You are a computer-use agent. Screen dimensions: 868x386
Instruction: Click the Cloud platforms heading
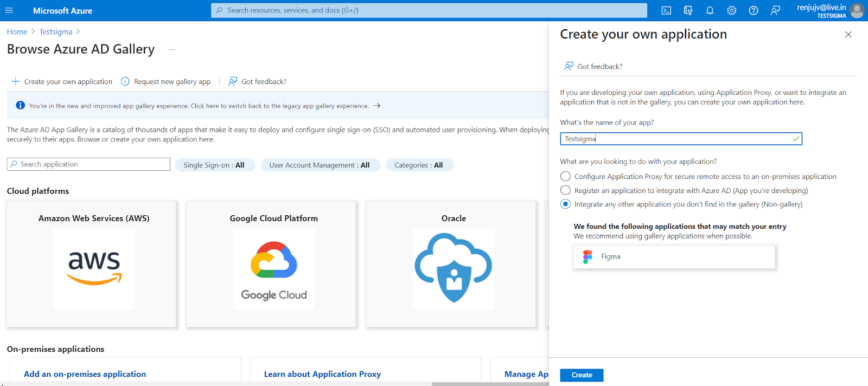point(38,191)
